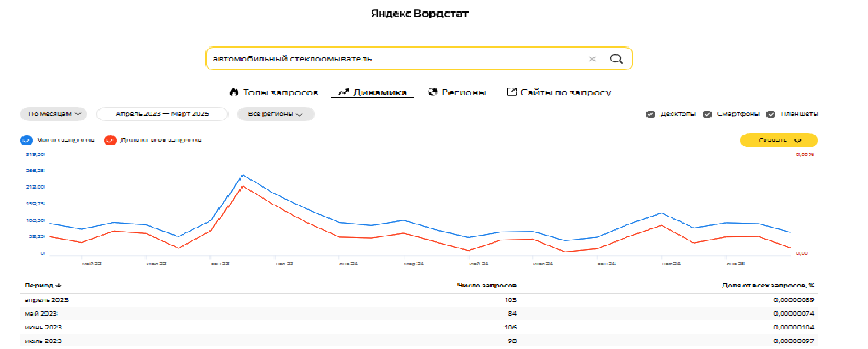Open the По месяцам dropdown
This screenshot has height=349, width=868.
pos(54,114)
